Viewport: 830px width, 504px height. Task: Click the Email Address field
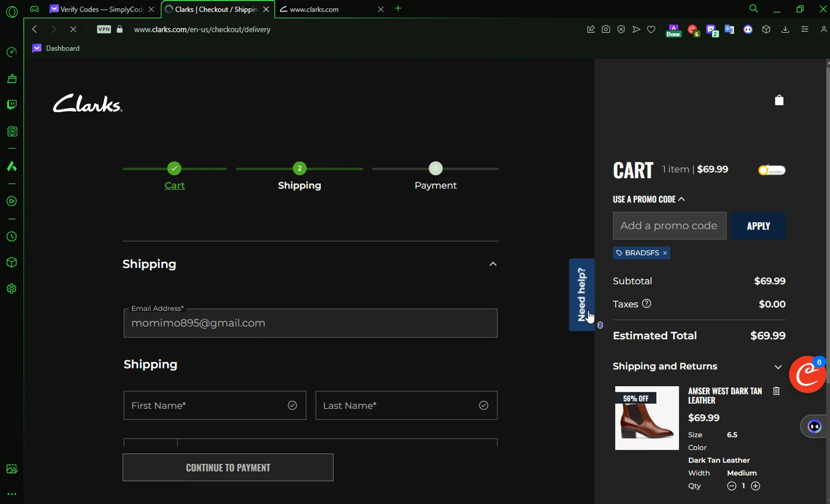click(x=310, y=323)
